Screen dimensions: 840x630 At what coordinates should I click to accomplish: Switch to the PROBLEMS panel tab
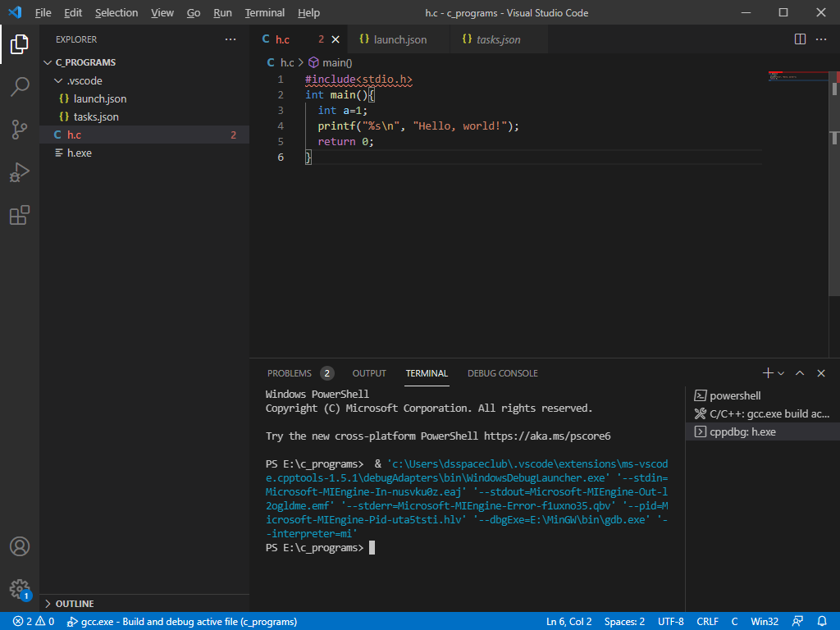coord(300,373)
